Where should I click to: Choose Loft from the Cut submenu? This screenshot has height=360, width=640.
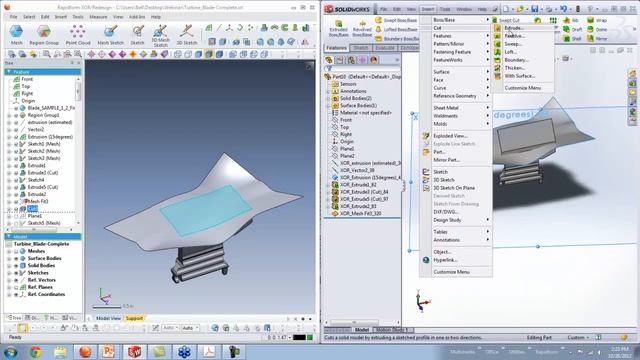click(524, 52)
